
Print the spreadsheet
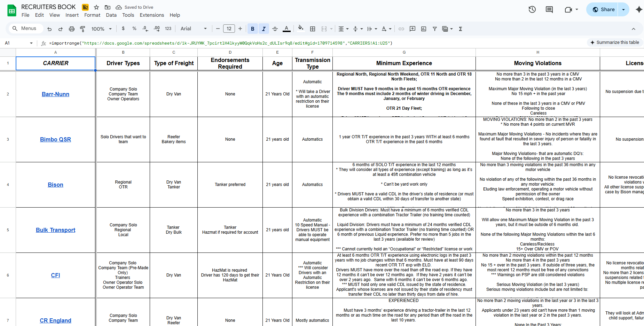[72, 29]
